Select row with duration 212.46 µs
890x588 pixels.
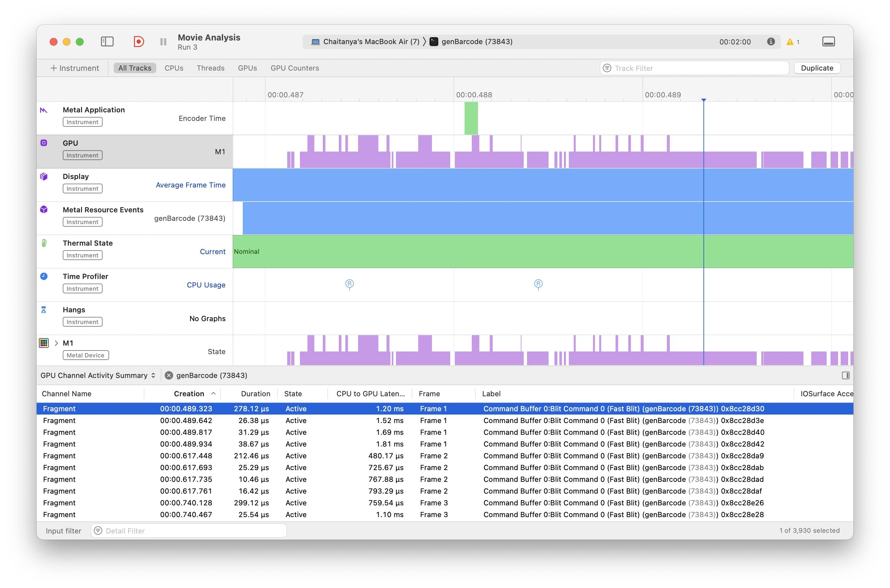(445, 456)
